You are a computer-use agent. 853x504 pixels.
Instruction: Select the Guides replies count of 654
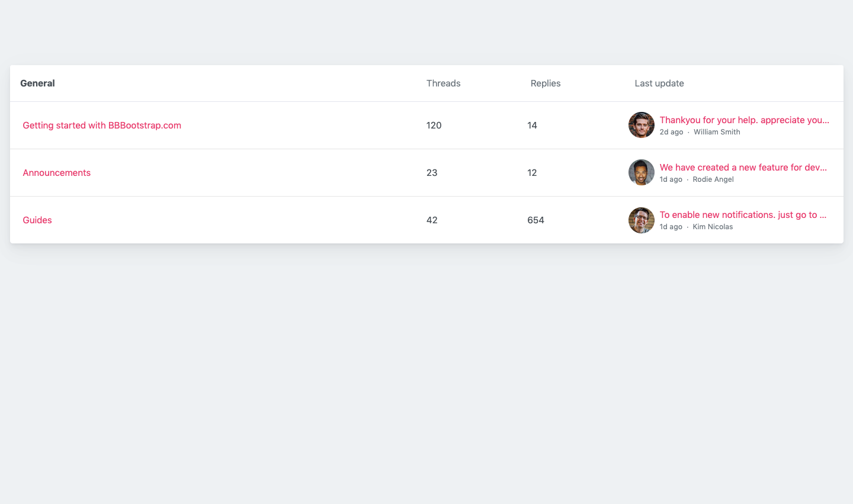click(535, 220)
